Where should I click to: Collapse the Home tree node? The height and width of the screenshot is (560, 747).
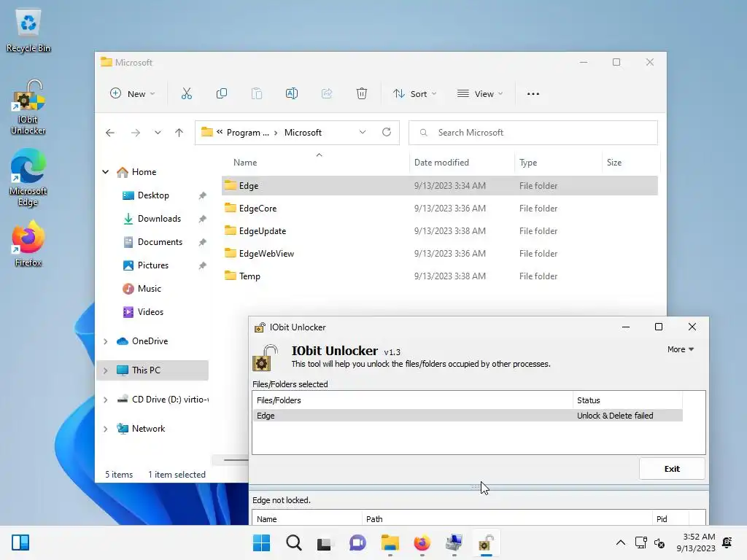click(105, 172)
